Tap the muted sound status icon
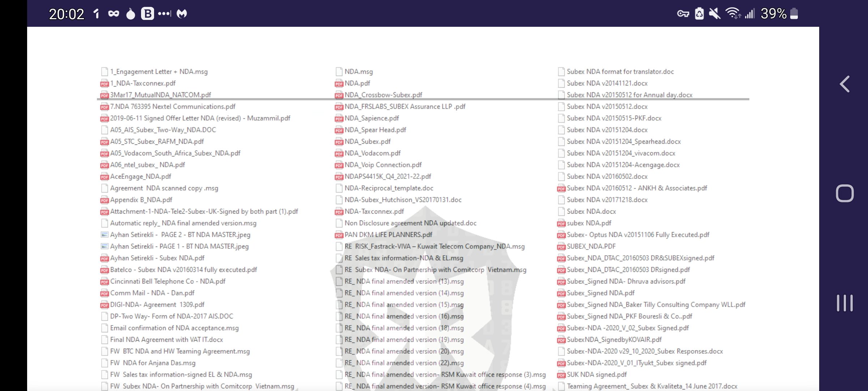This screenshot has height=391, width=868. point(715,14)
